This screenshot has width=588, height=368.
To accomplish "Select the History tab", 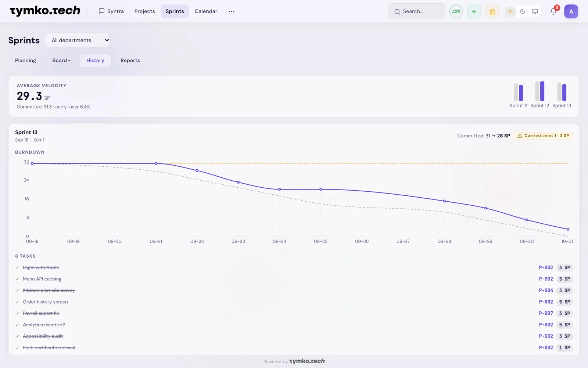I will point(95,60).
